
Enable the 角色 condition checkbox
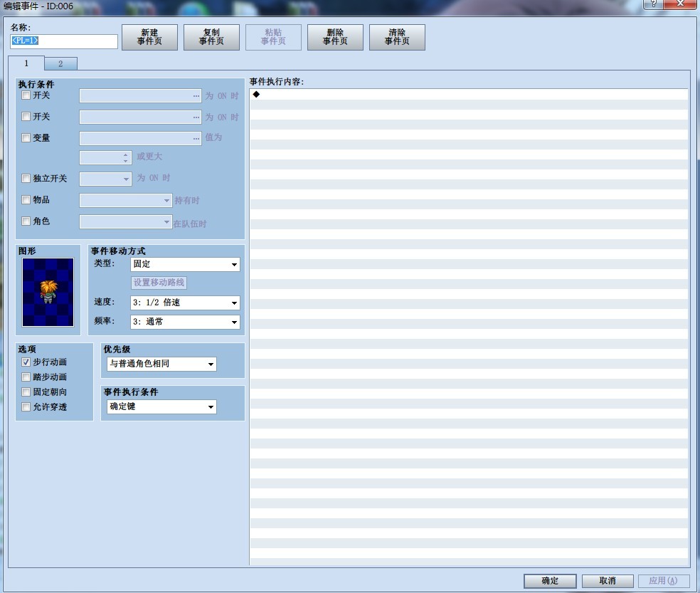pyautogui.click(x=26, y=221)
